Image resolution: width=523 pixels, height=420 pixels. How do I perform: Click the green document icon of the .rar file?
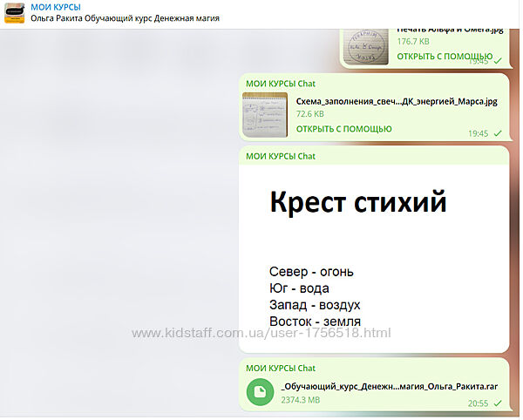point(259,393)
